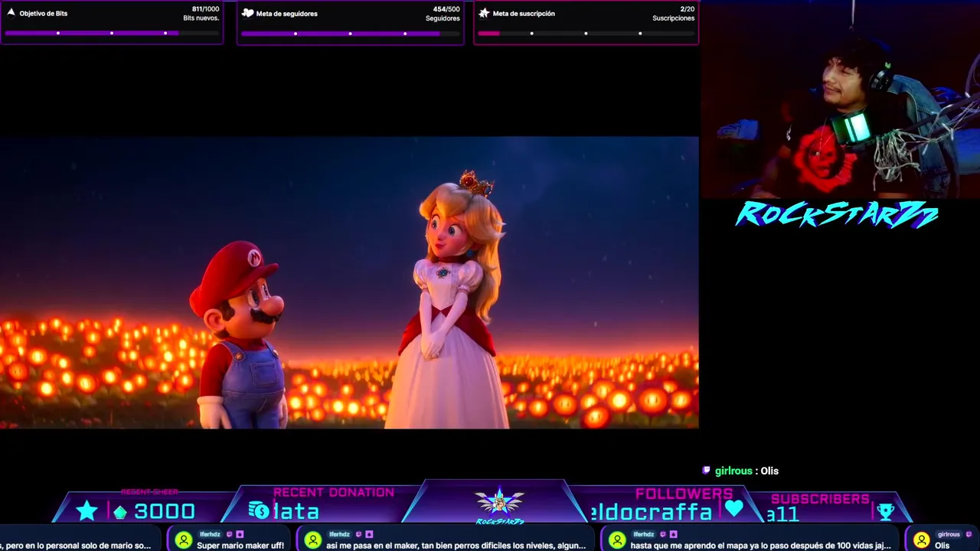The width and height of the screenshot is (980, 551).
Task: Click the 'Bits nuevos.' label
Action: (201, 18)
